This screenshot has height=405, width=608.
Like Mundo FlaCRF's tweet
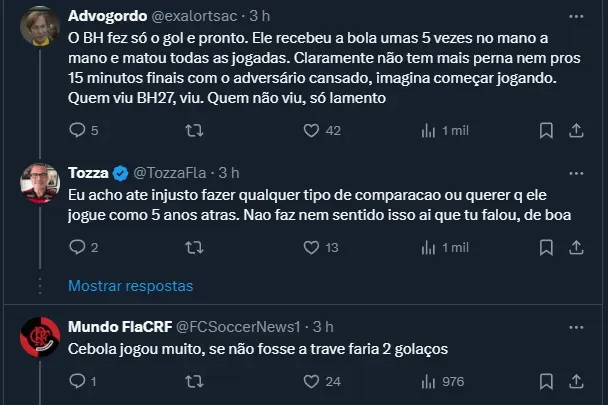point(310,381)
